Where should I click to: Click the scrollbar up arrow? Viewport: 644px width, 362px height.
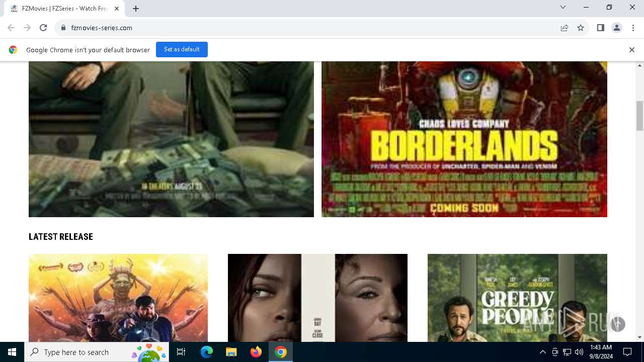coord(640,65)
